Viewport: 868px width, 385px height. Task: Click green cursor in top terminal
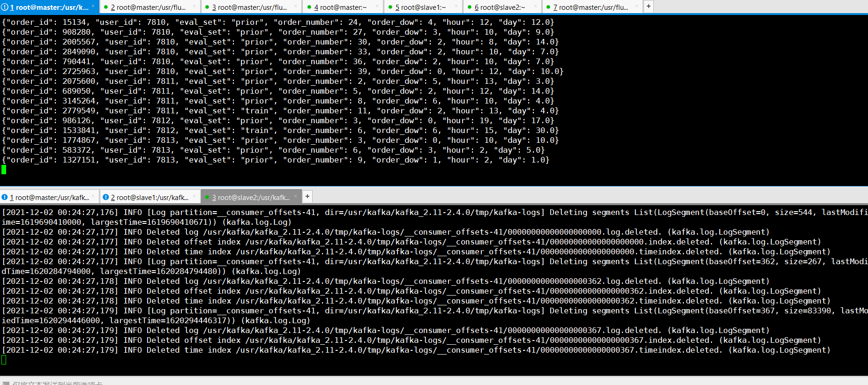click(4, 170)
